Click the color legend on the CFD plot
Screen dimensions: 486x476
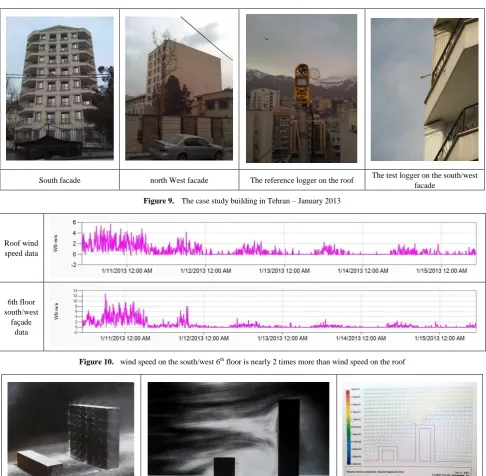[x=348, y=427]
